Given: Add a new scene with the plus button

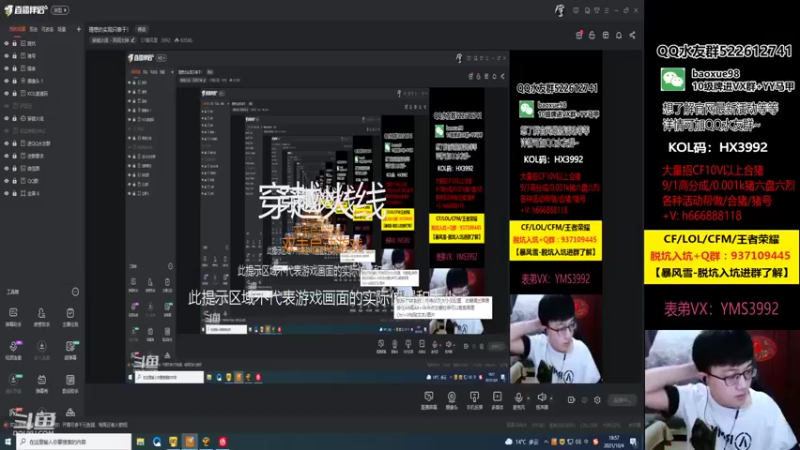Looking at the screenshot, I should 79,30.
